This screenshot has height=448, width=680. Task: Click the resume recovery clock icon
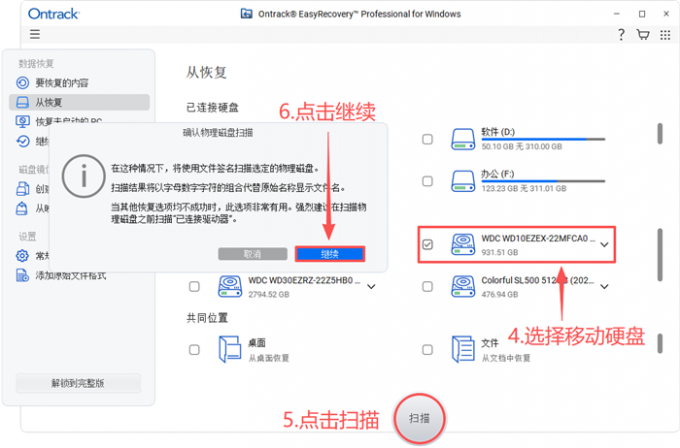pos(23,141)
